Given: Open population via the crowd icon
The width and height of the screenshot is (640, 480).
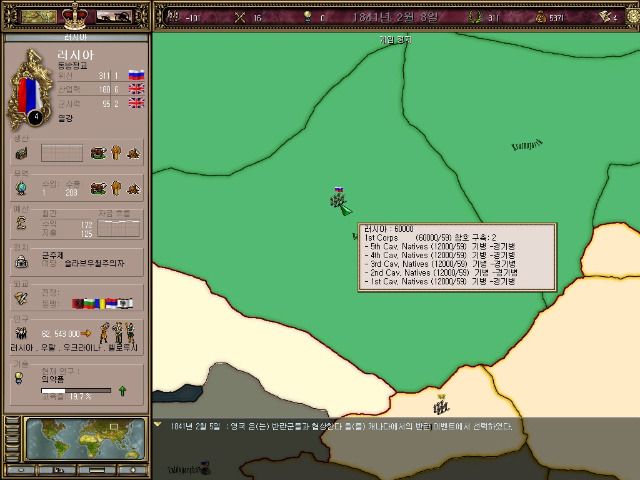Looking at the screenshot, I should 21,333.
